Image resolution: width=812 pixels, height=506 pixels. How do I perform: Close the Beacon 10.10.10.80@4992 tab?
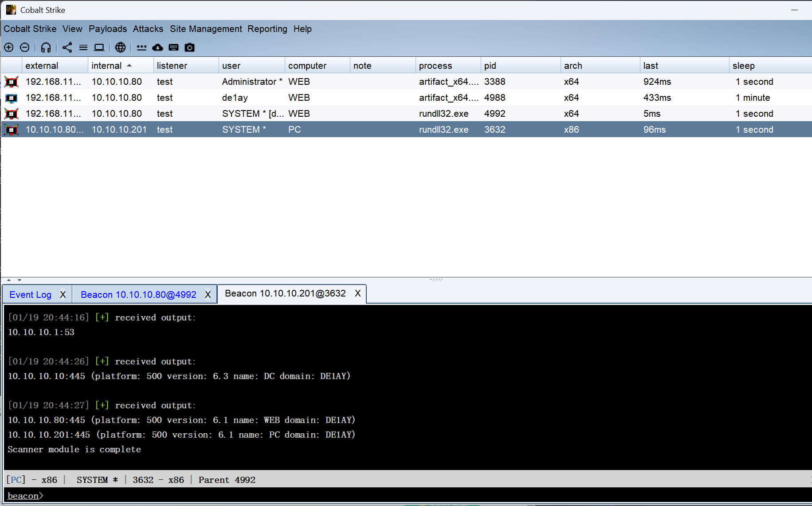(208, 295)
